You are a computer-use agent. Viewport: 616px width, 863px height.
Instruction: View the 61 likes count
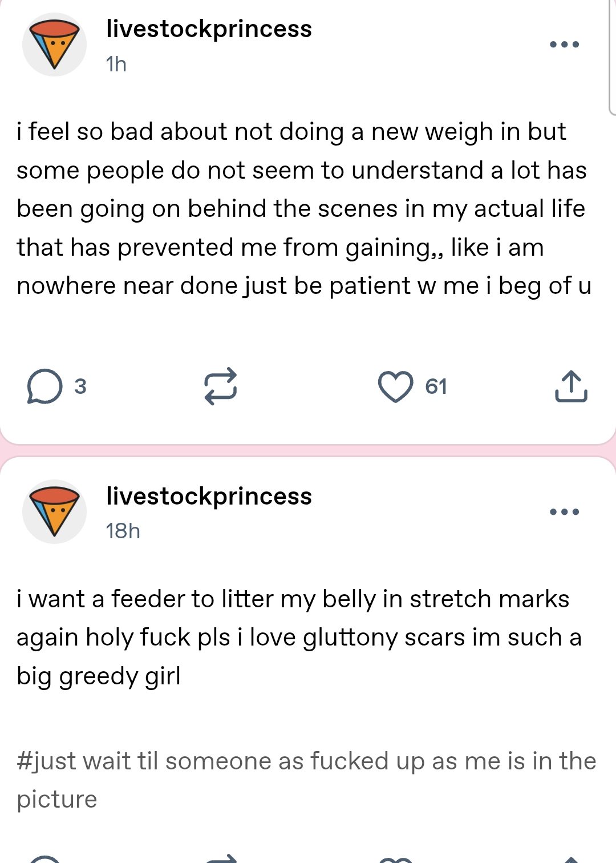436,386
